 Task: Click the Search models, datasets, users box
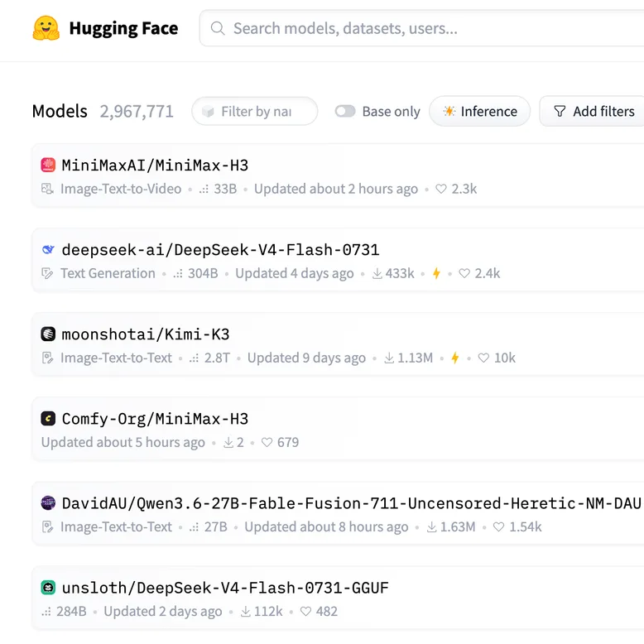click(x=421, y=28)
